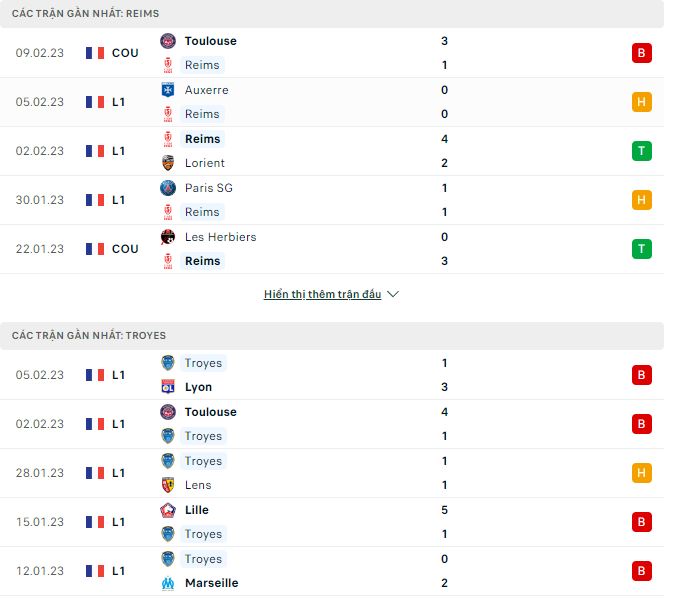Click the Lorient club crest icon
The height and width of the screenshot is (599, 675).
pos(168,163)
